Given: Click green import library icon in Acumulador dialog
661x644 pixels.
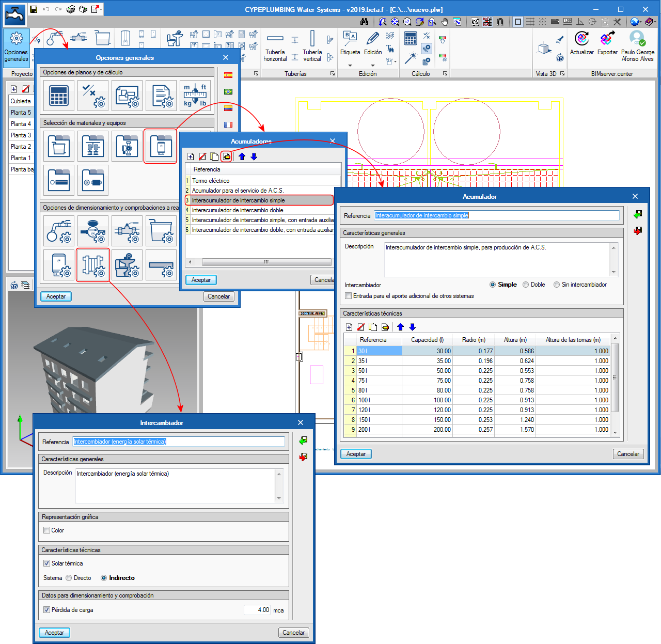Looking at the screenshot, I should (638, 214).
